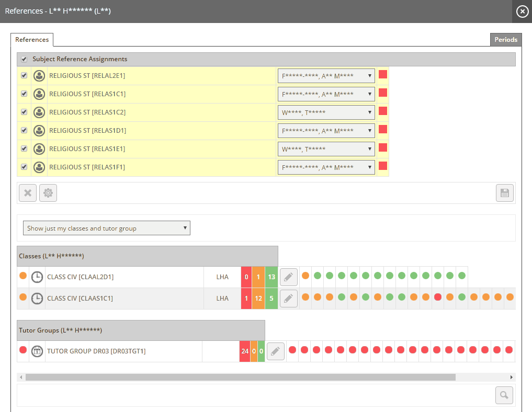
Task: Click red status square for RELIGIOUS ST [RELAS1F1]
Action: (383, 166)
